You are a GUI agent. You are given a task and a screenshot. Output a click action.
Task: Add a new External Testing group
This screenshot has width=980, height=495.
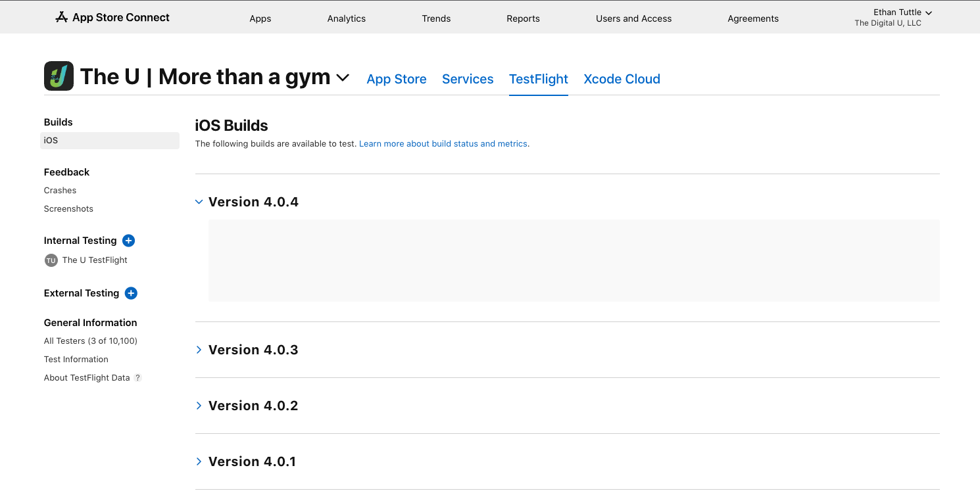point(131,293)
